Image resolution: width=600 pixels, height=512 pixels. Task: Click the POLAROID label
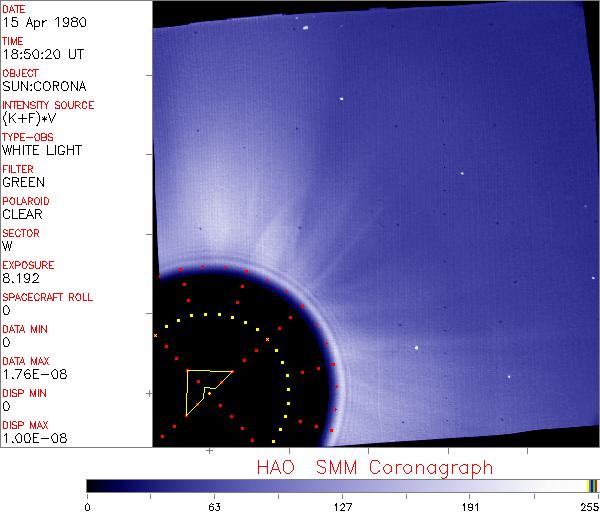26,201
